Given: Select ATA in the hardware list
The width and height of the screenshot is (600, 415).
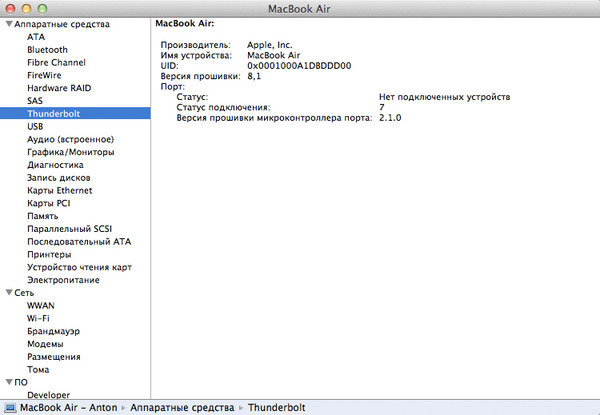Looking at the screenshot, I should coord(36,37).
